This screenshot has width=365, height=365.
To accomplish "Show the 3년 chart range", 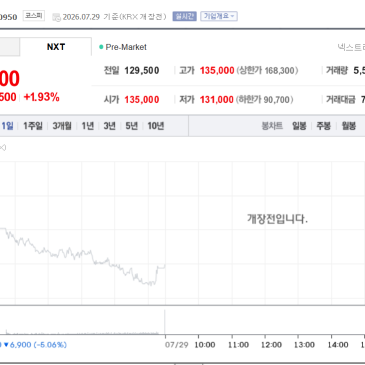I will point(109,126).
